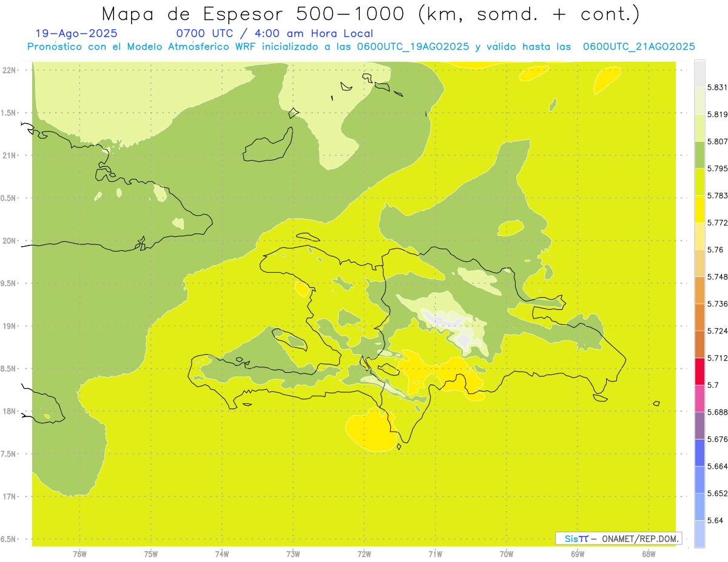Click the 5.807 legend value

pos(717,142)
